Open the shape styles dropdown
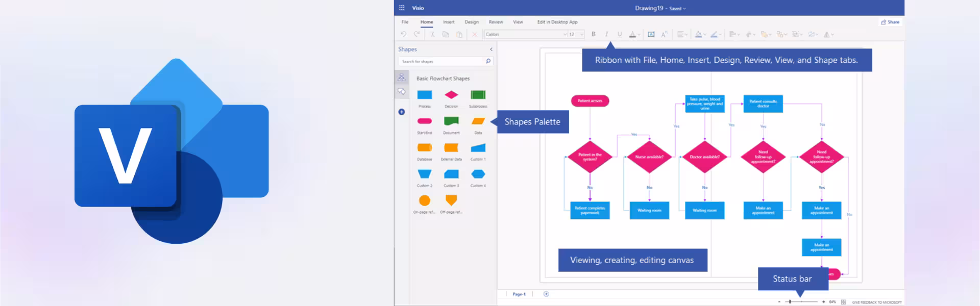The width and height of the screenshot is (980, 306). pos(750,34)
